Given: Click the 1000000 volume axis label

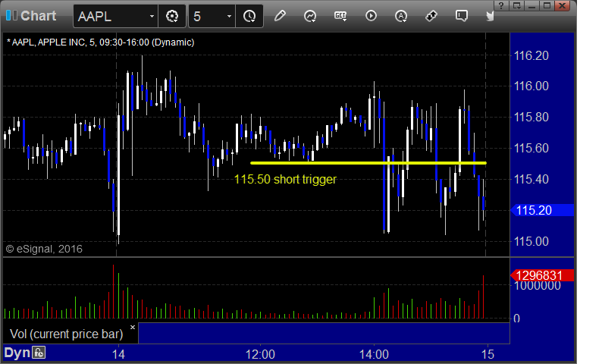Looking at the screenshot, I should (537, 287).
